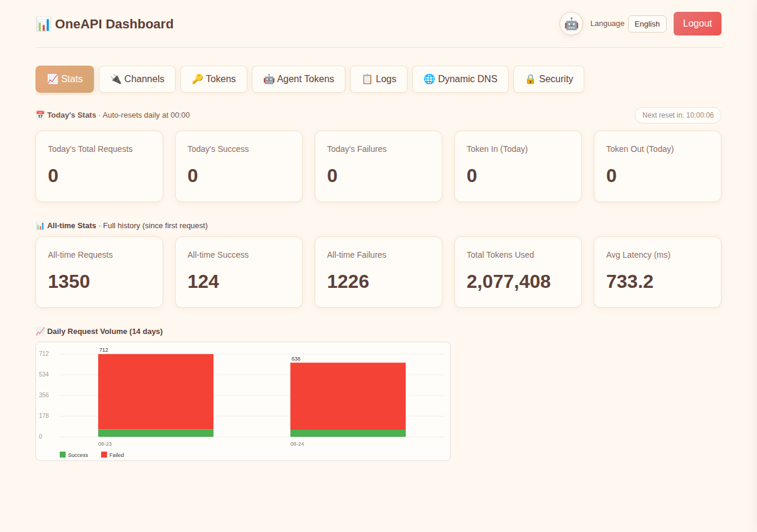
Task: Click the Next reset in countdown badge
Action: (x=678, y=115)
